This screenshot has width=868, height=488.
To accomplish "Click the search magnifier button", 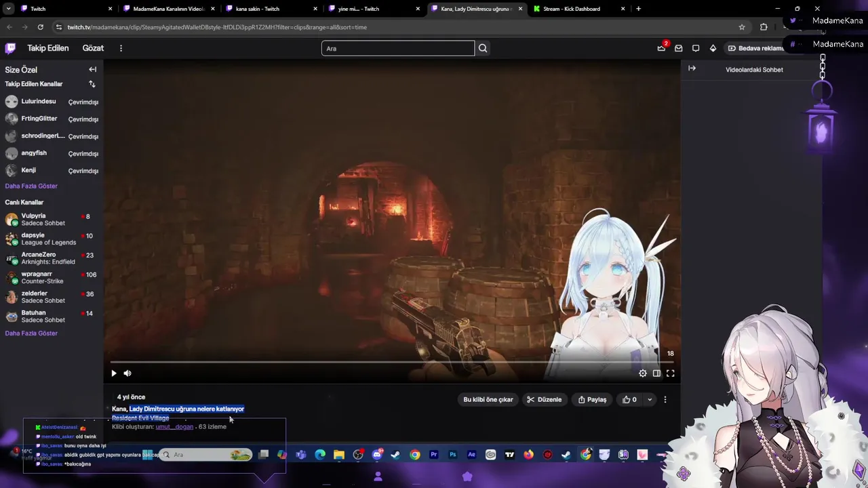I will pos(483,48).
